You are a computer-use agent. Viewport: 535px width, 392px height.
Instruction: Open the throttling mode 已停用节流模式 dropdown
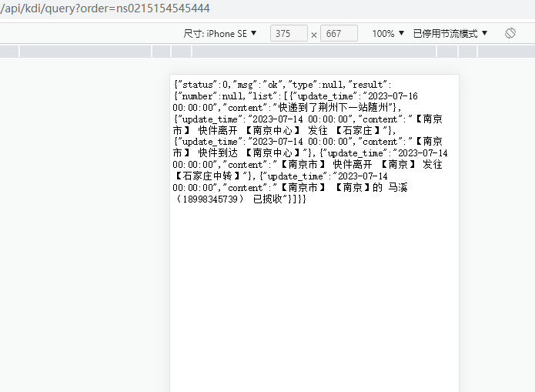click(x=450, y=33)
